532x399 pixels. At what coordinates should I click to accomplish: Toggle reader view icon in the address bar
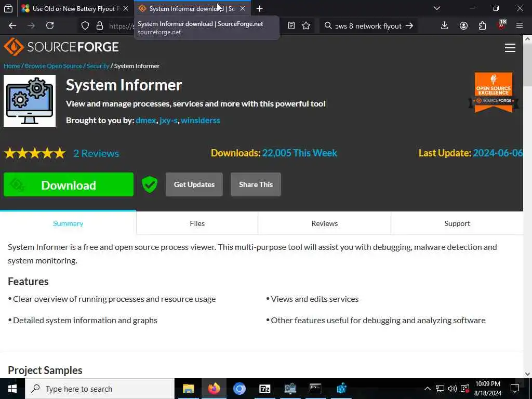coord(291,26)
